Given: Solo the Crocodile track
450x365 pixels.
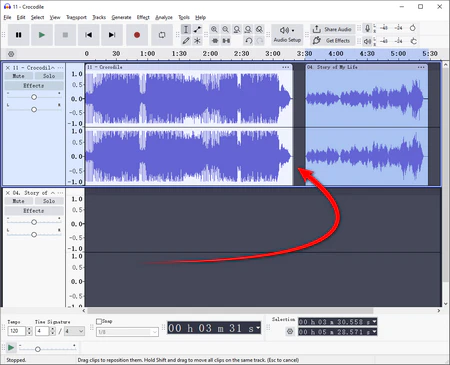Looking at the screenshot, I should [x=49, y=76].
